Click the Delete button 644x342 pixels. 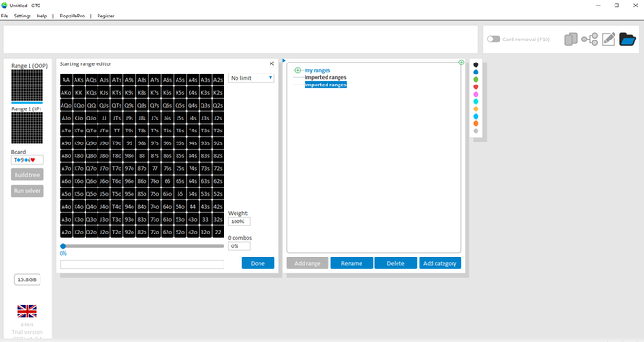(x=396, y=263)
